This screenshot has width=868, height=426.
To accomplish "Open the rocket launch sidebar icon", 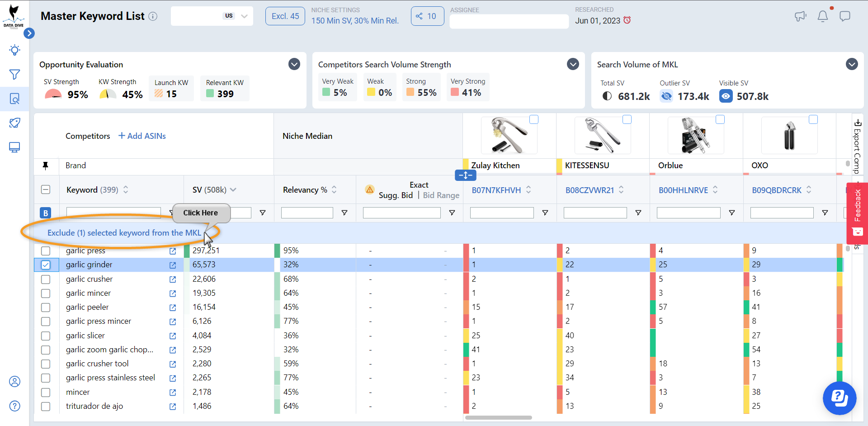I will click(14, 123).
